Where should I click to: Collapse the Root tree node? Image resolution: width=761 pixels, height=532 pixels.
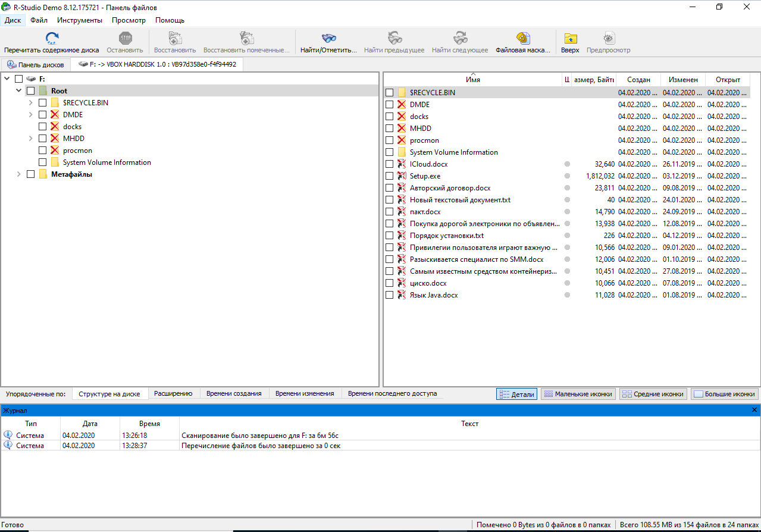pyautogui.click(x=19, y=91)
